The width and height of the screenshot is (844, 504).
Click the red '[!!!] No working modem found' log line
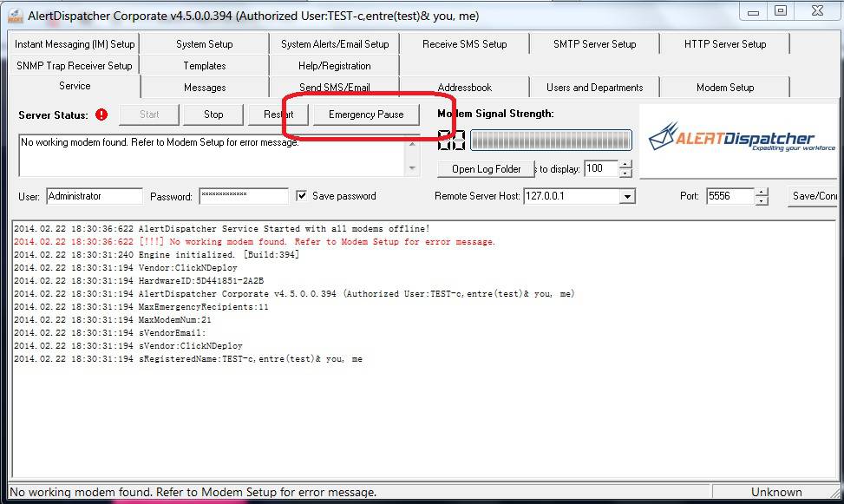click(254, 242)
